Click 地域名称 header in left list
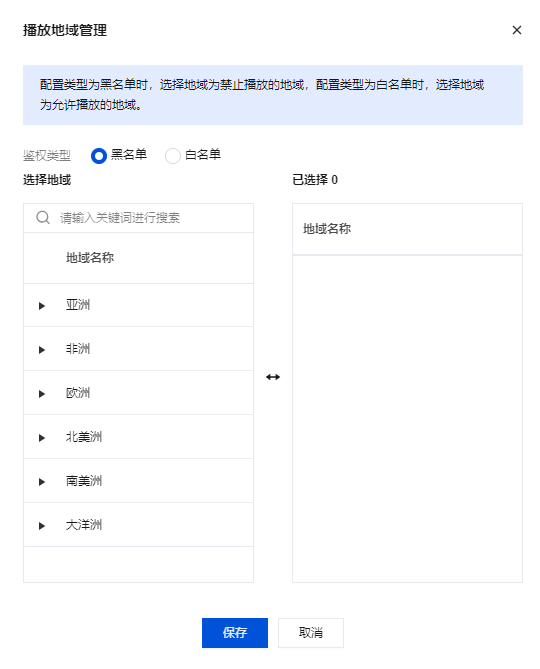 [90, 258]
